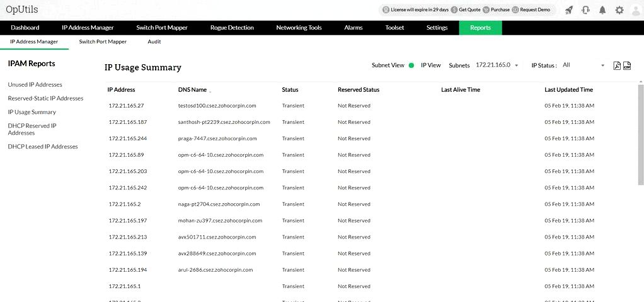The height and width of the screenshot is (302, 644).
Task: Export report as CSV icon
Action: pos(627,65)
